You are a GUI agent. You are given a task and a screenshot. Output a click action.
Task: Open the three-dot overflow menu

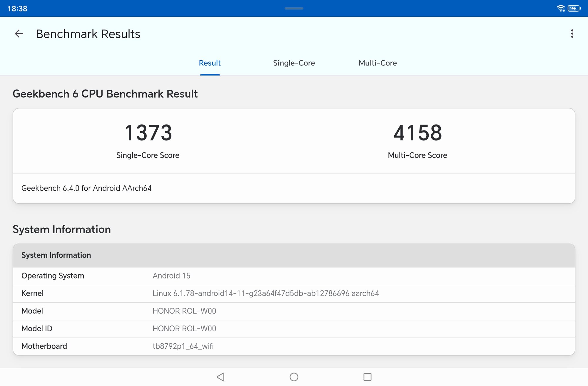tap(572, 34)
